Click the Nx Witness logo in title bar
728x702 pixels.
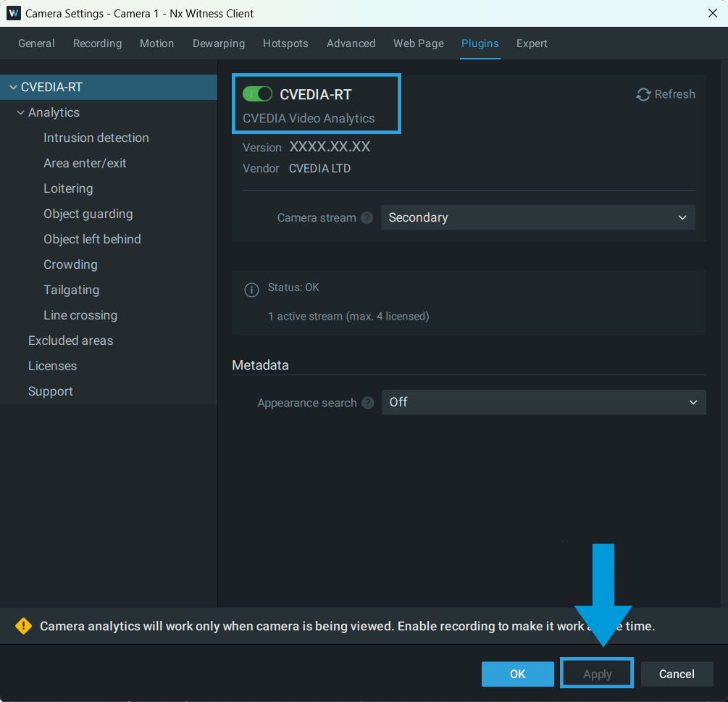coord(13,13)
